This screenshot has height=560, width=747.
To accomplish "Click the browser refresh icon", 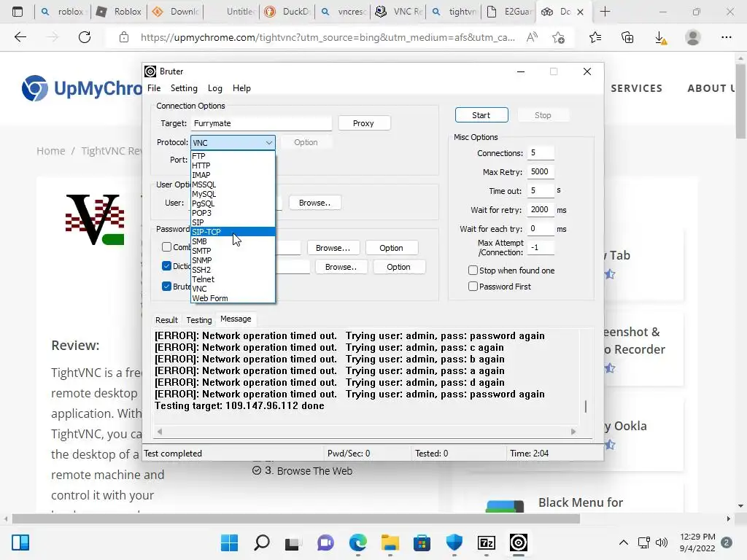I will (x=85, y=37).
